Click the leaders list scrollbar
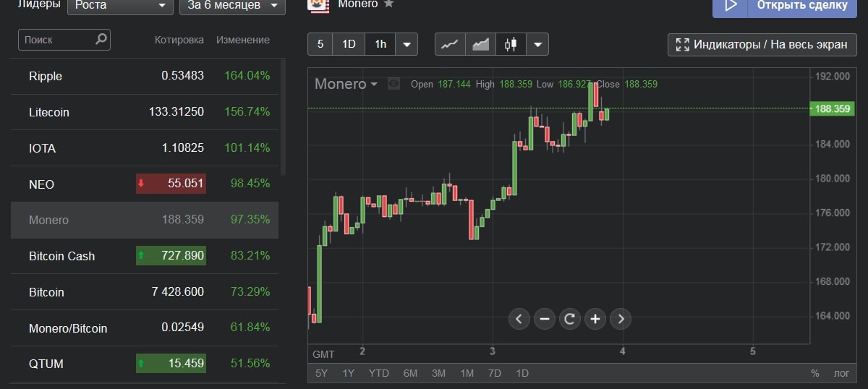 tap(284, 117)
